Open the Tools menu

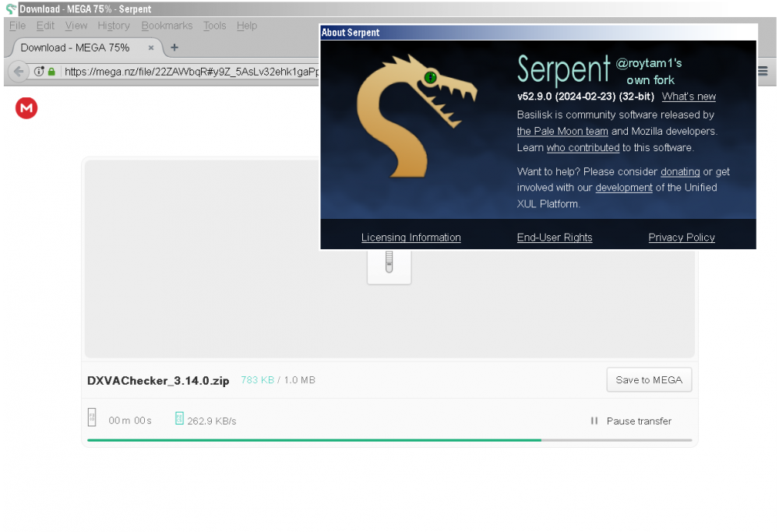point(215,26)
